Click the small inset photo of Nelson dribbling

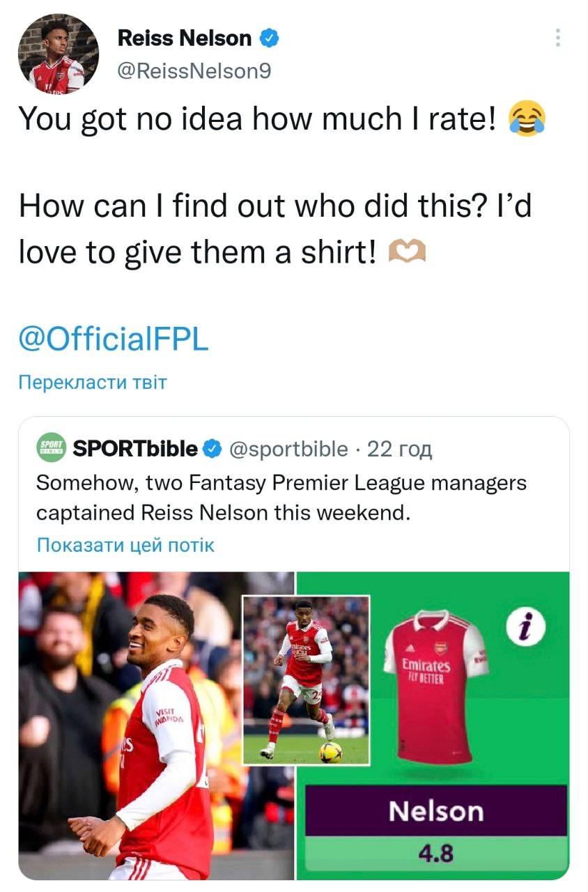pos(305,679)
